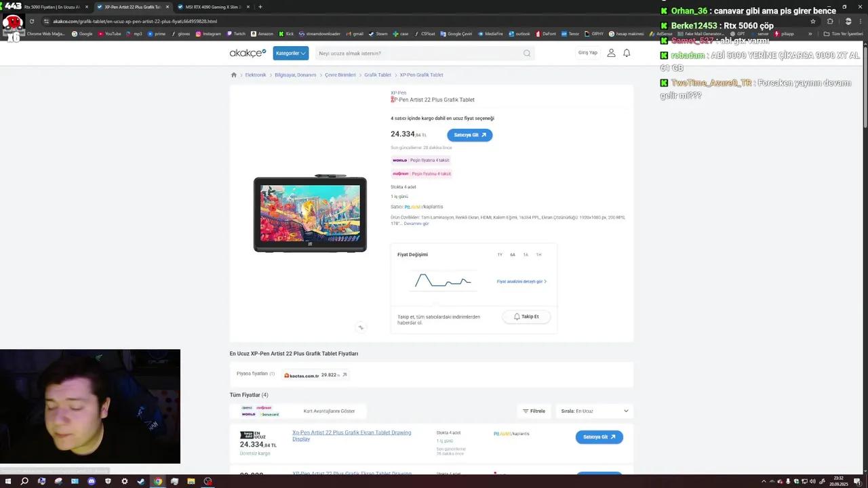The width and height of the screenshot is (868, 488).
Task: Click the Giriş Yap login button
Action: 588,53
